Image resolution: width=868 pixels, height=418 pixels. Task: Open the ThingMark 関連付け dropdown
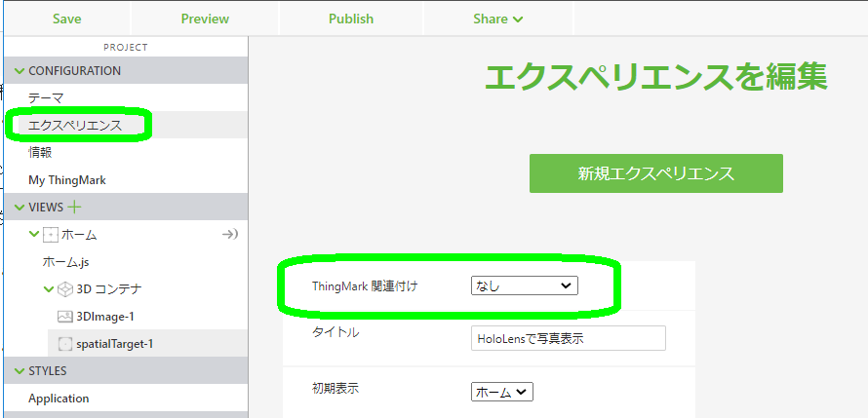pyautogui.click(x=525, y=285)
